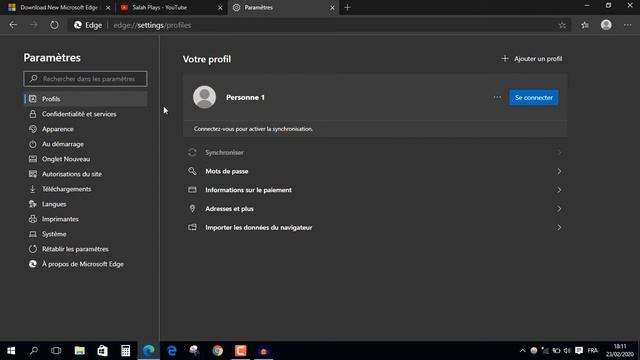The height and width of the screenshot is (360, 640).
Task: Open Informations sur le paiement row
Action: 375,190
